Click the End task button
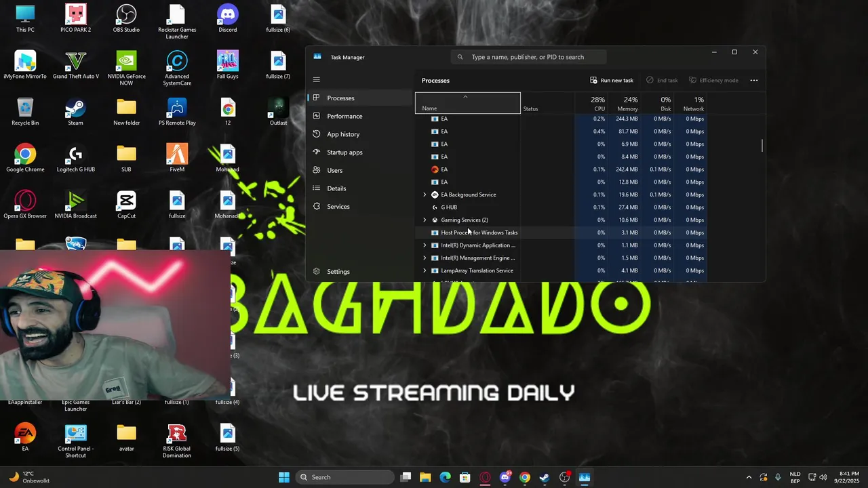The image size is (868, 488). tap(662, 80)
